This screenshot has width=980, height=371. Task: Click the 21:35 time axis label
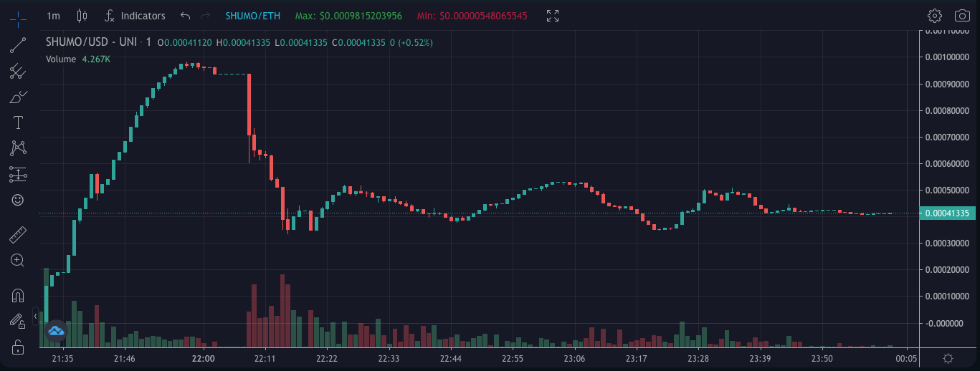pos(62,358)
